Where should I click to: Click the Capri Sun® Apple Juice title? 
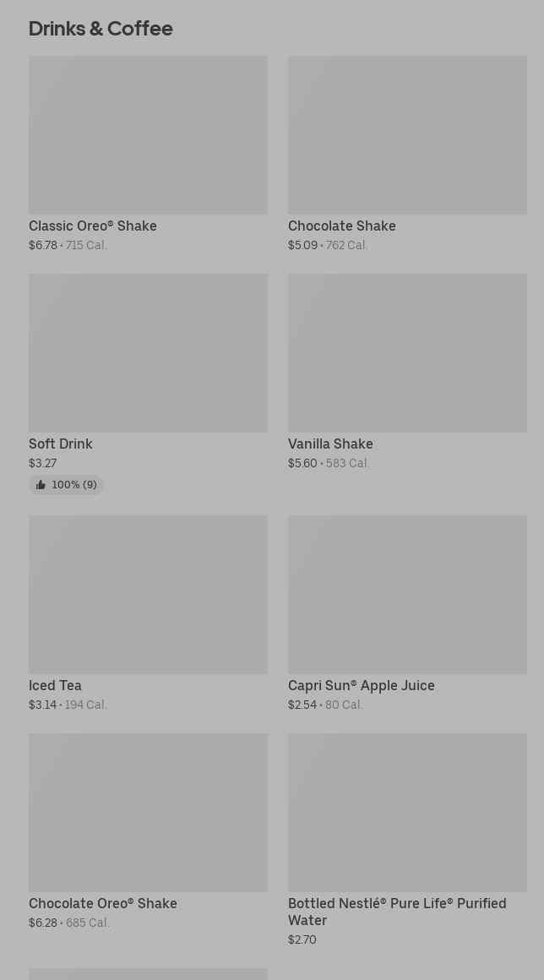[x=362, y=686]
